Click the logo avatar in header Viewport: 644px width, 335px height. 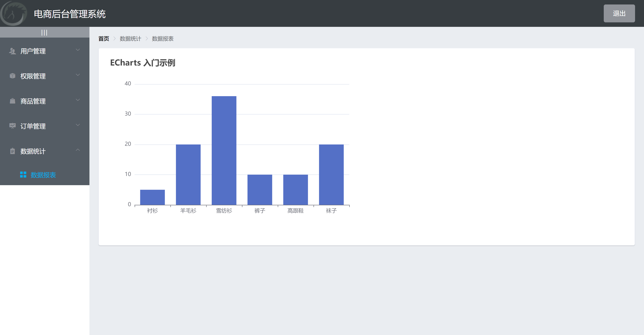14,13
